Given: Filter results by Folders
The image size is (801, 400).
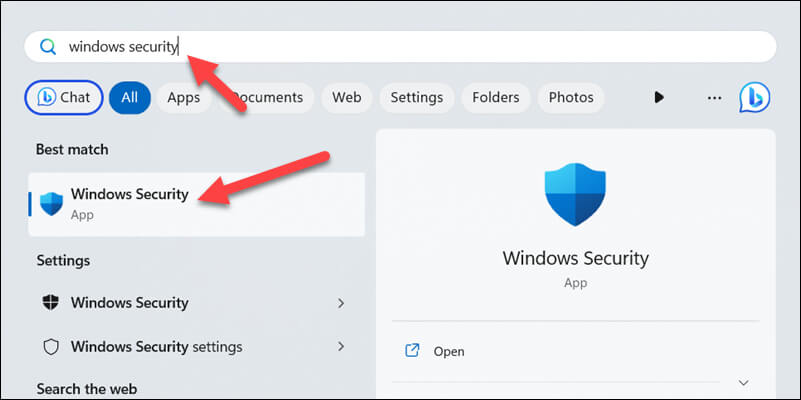Looking at the screenshot, I should click(495, 98).
